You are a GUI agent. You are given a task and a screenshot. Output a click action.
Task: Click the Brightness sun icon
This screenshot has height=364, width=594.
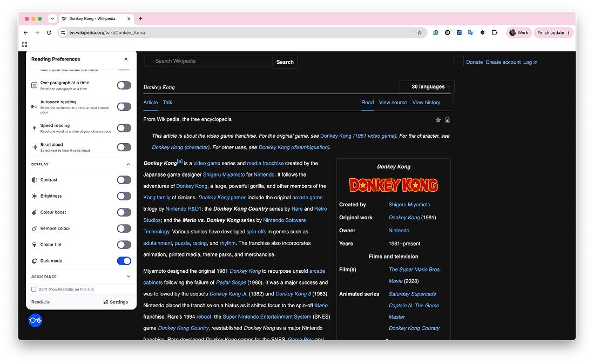point(34,196)
